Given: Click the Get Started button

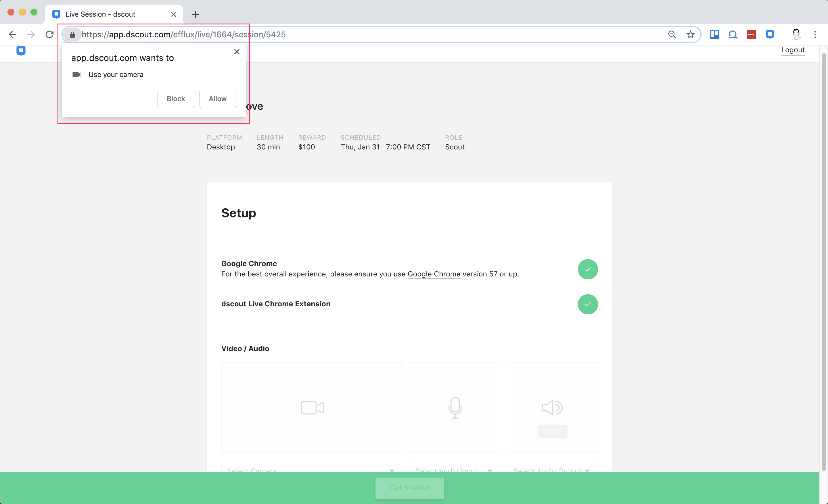Looking at the screenshot, I should point(409,488).
